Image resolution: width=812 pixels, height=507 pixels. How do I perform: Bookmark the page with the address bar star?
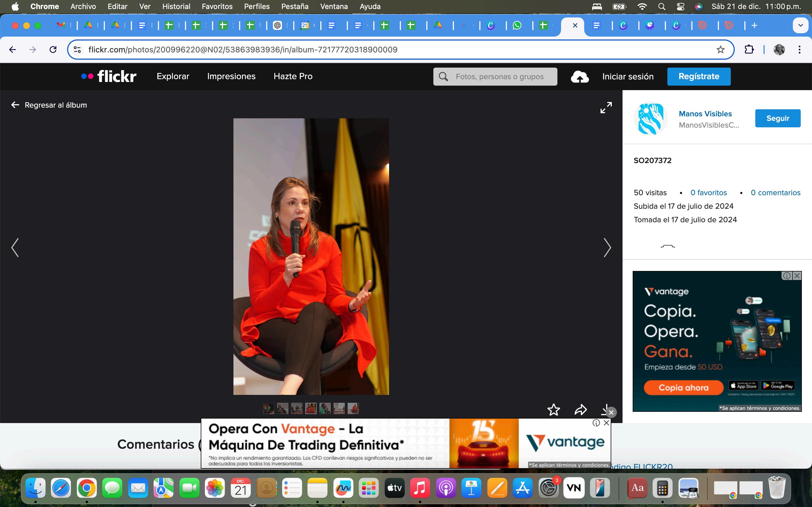point(720,50)
